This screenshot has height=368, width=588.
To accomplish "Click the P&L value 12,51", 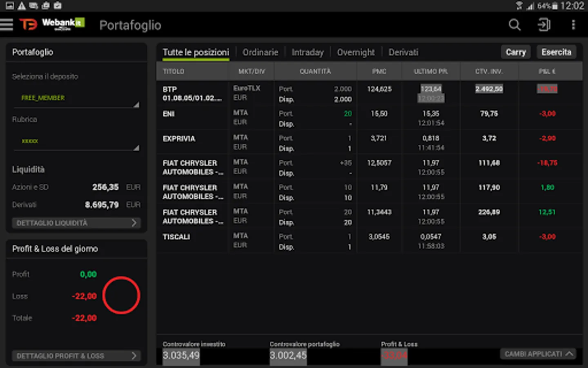I will 547,212.
